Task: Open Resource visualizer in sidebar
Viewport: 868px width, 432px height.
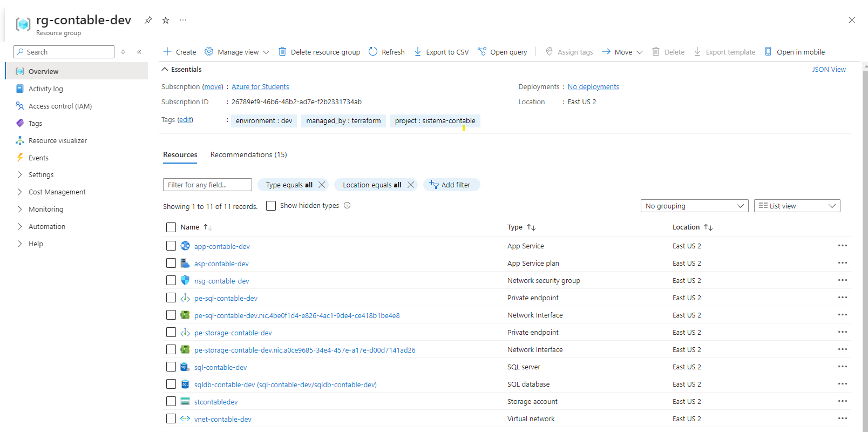Action: (x=57, y=140)
